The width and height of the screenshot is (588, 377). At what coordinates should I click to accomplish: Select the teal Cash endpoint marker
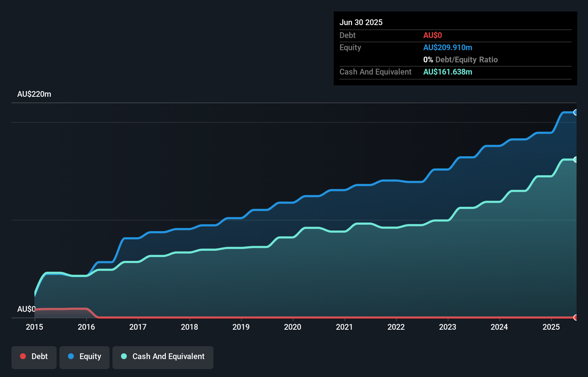click(575, 159)
